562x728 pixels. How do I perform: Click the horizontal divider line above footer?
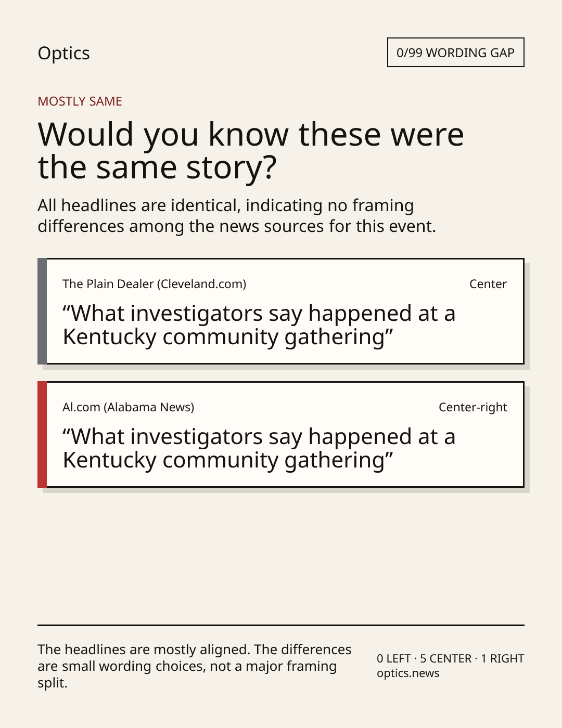pos(281,625)
